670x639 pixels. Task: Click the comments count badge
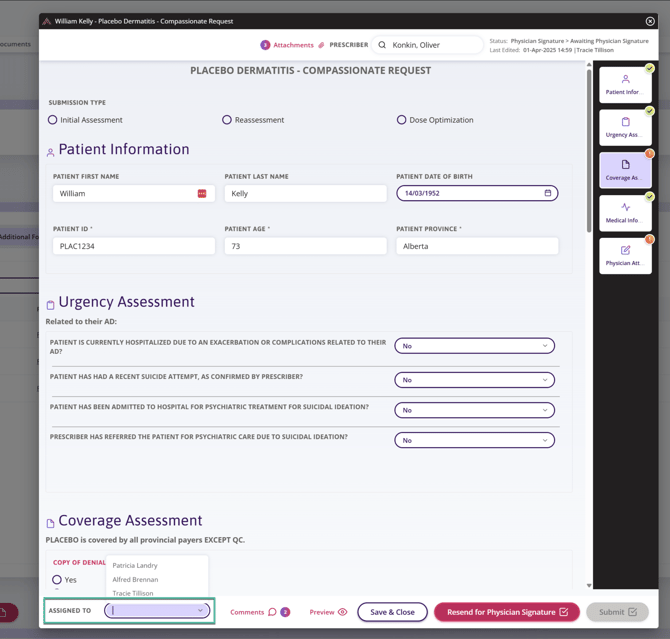pos(285,612)
